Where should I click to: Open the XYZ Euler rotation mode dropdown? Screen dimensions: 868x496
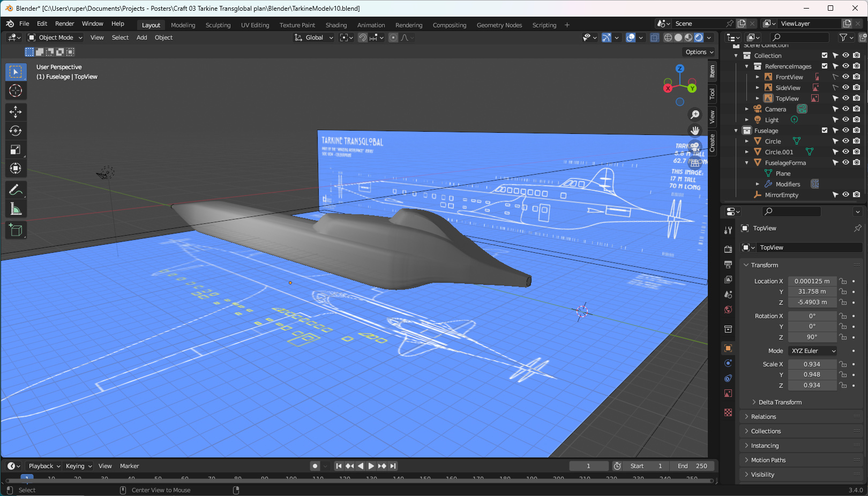tap(813, 351)
